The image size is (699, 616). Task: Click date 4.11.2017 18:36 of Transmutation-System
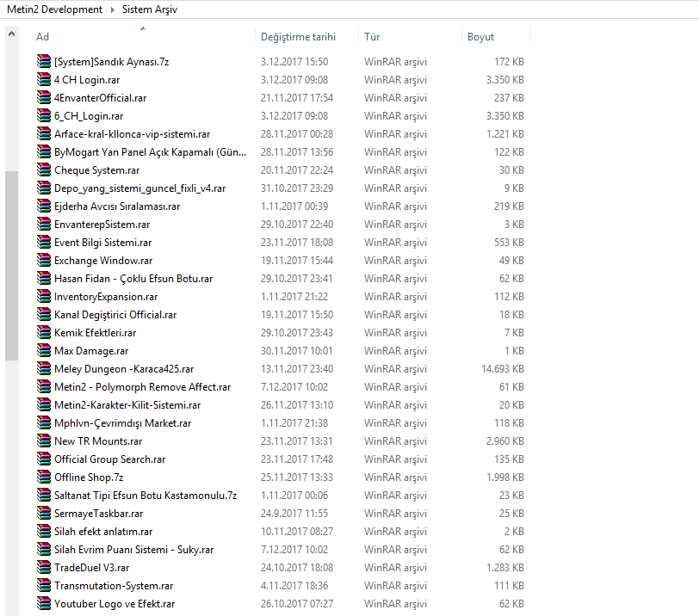pos(294,586)
